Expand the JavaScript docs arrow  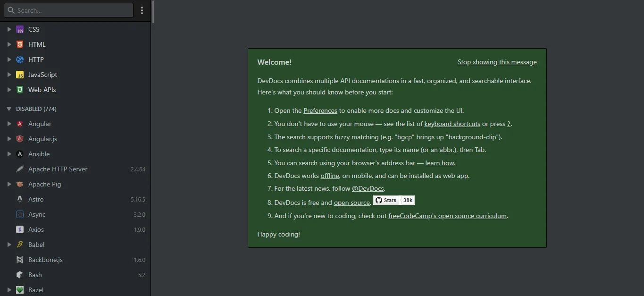[9, 75]
